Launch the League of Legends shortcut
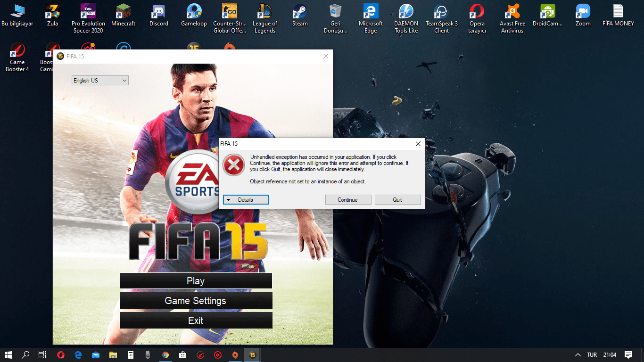 (264, 18)
